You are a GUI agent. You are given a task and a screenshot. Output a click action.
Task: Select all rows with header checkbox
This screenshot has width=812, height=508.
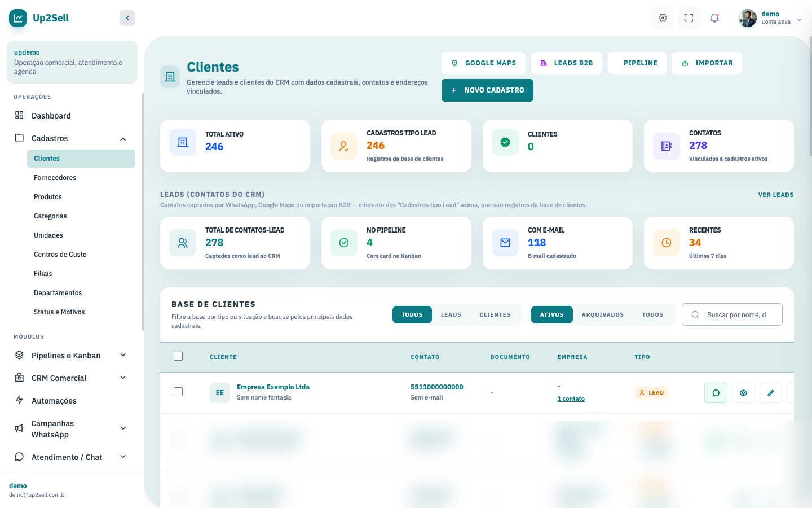178,356
